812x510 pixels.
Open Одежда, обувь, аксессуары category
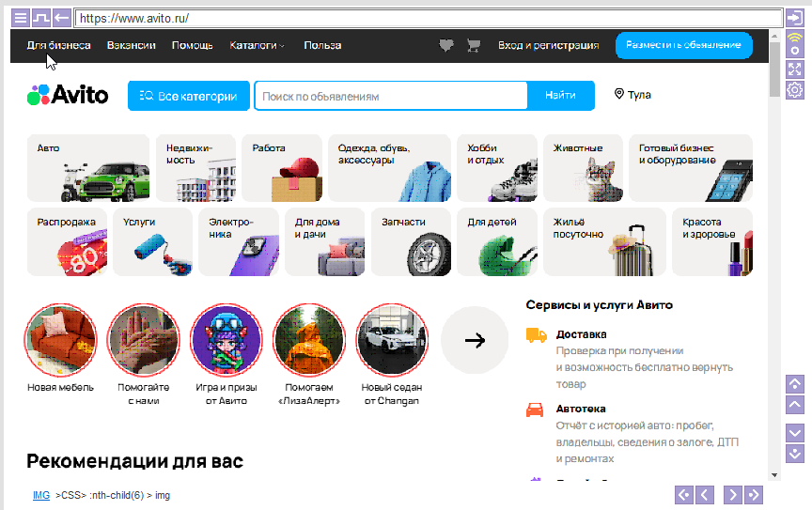pyautogui.click(x=389, y=168)
